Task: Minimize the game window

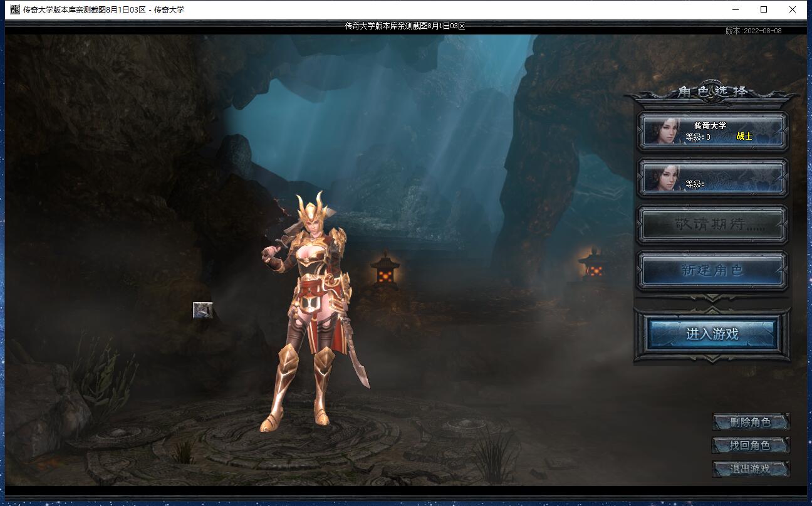Action: pos(736,9)
